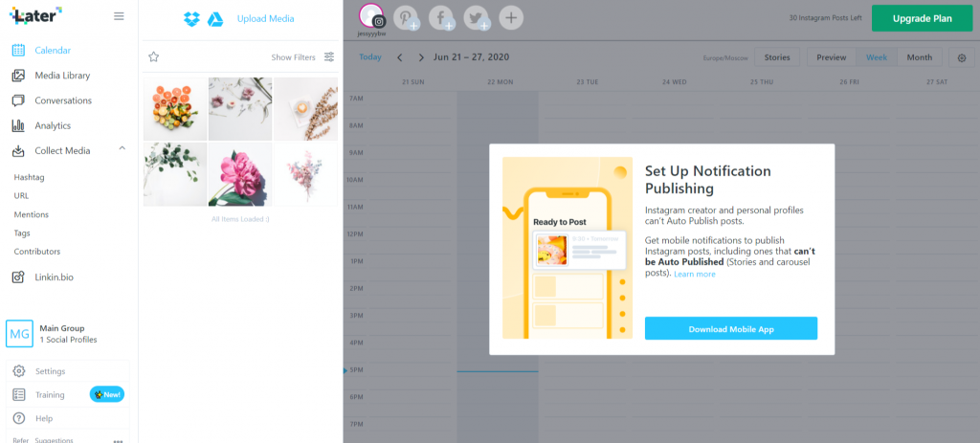Click the 22 MON column header
980x443 pixels.
pos(500,82)
